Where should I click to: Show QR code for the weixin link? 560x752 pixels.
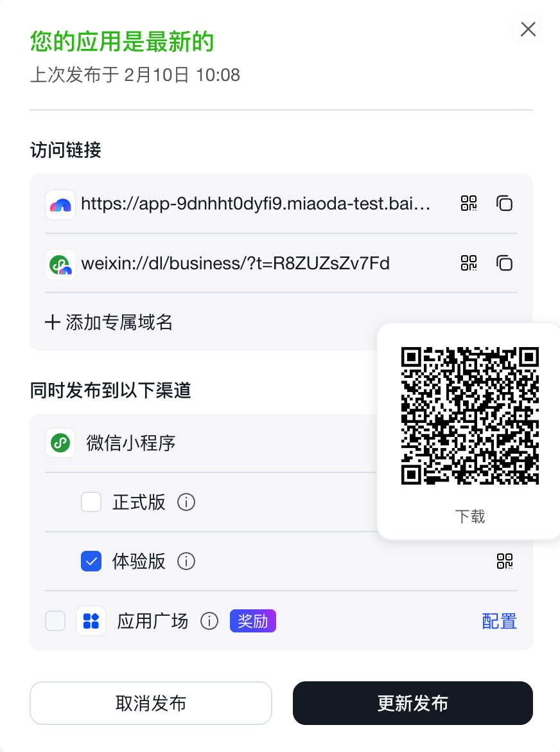[469, 263]
